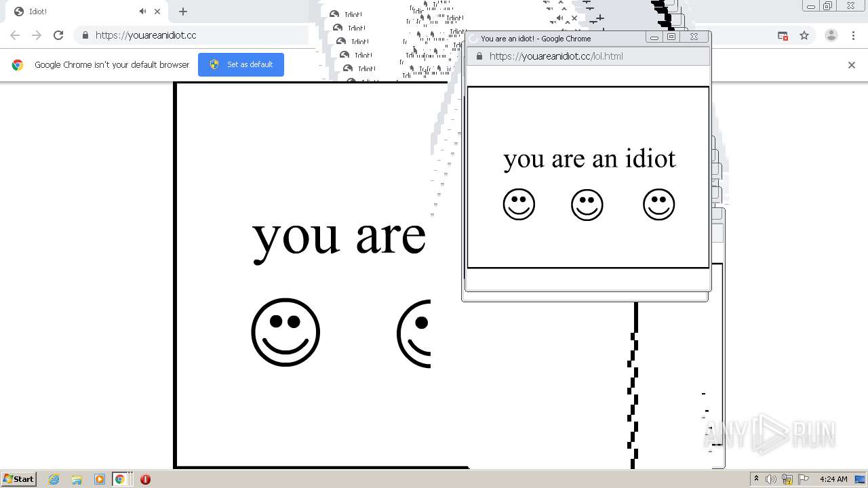Screen dimensions: 868x488
Task: Reload the youareanidiot.cc page
Action: point(58,35)
